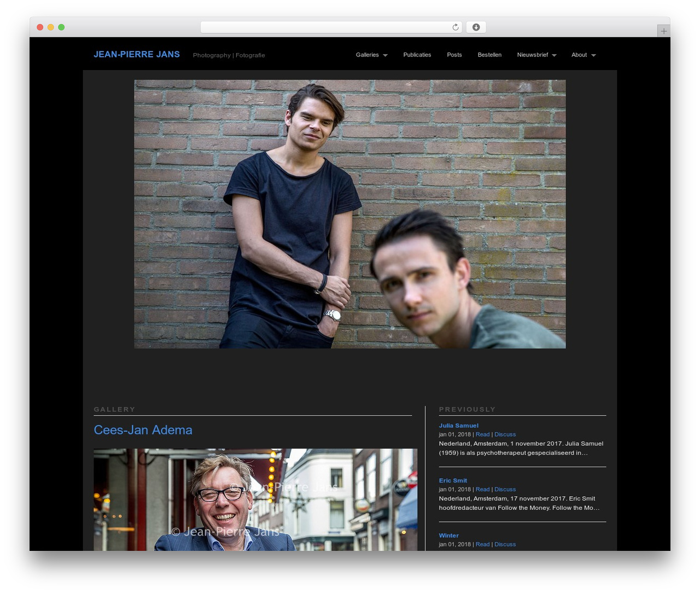
Task: Read the Eric Smit post
Action: click(483, 489)
